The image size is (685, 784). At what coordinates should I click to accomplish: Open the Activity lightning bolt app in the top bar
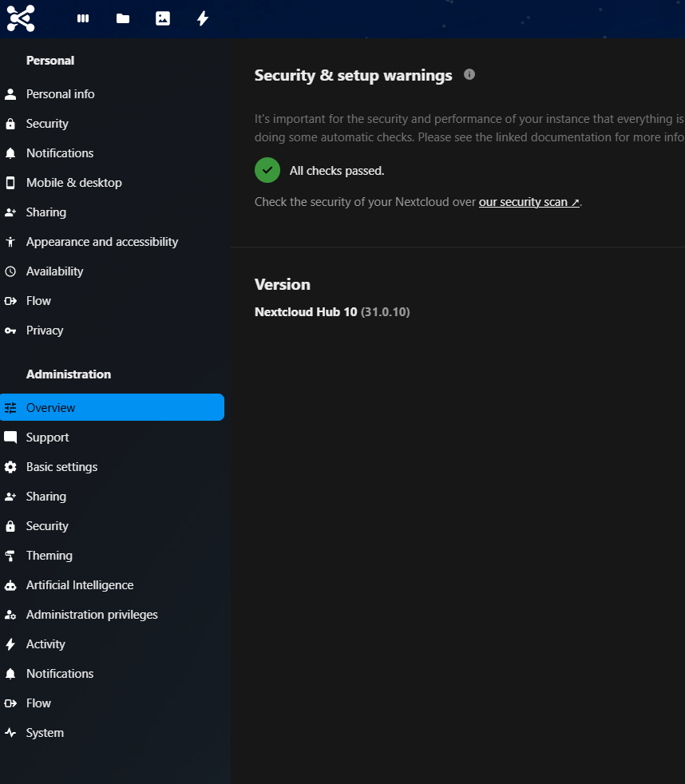click(x=203, y=18)
